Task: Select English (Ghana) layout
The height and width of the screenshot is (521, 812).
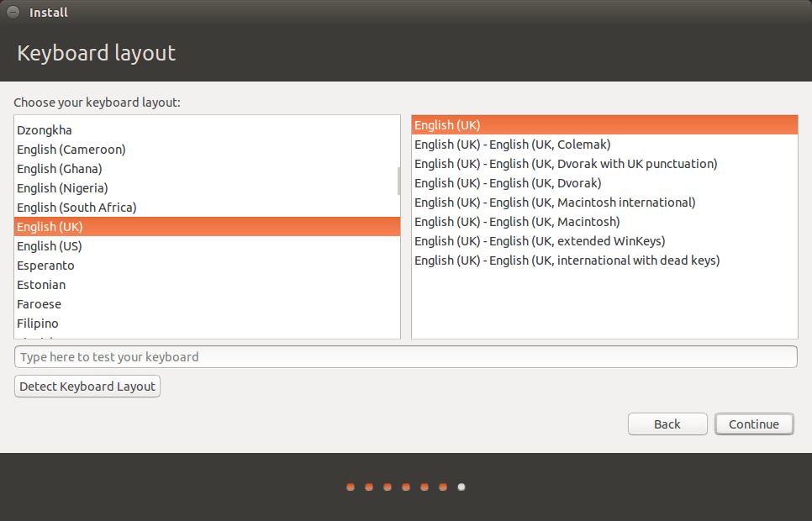Action: (x=207, y=169)
